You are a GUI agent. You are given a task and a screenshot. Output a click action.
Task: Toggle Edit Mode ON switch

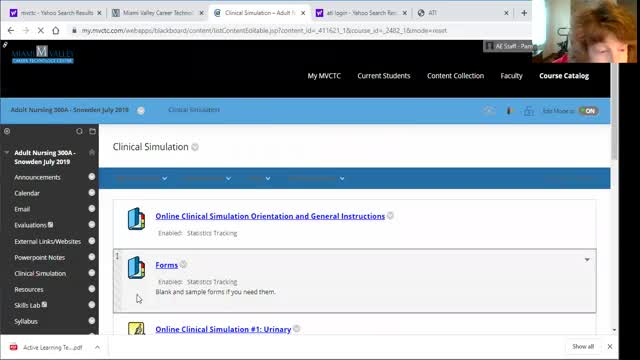click(589, 111)
